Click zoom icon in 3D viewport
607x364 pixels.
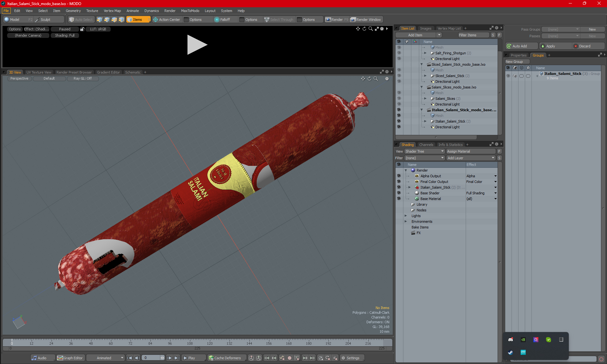pyautogui.click(x=376, y=79)
